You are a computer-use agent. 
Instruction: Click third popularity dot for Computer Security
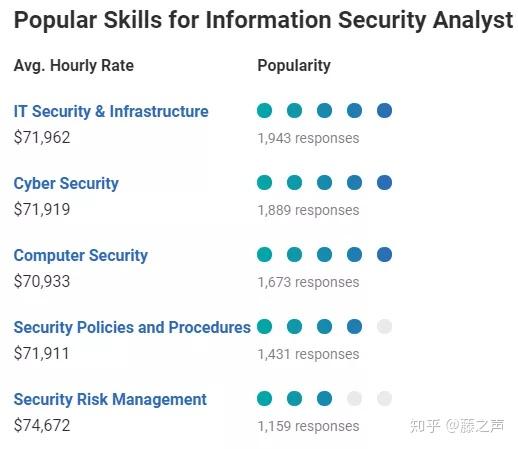point(324,255)
